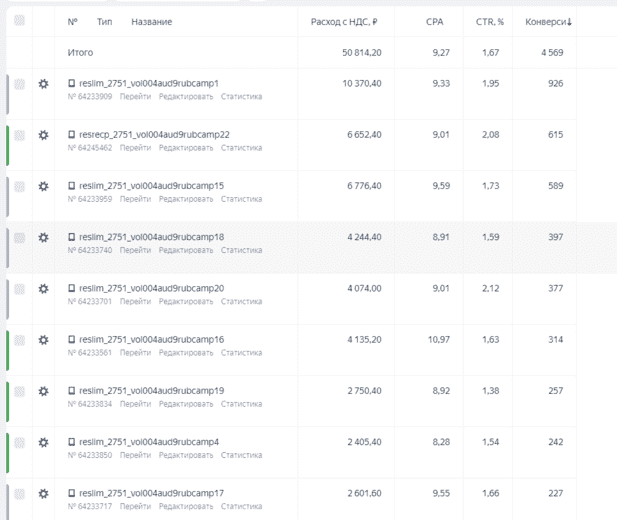This screenshot has height=520, width=617.
Task: Click the sort arrow beside Конверсии header
Action: 569,22
